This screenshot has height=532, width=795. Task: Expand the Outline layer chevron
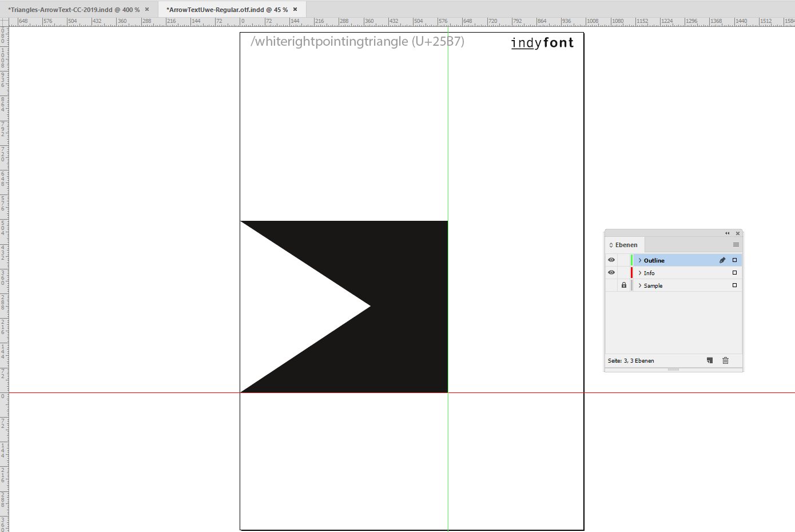640,260
